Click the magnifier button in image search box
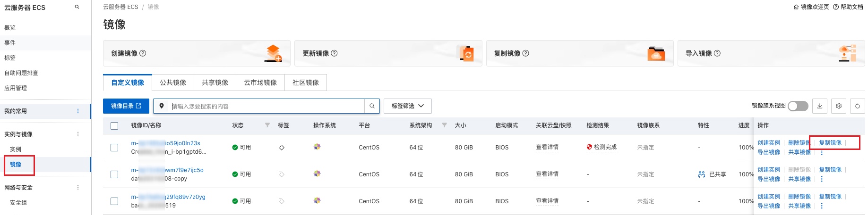This screenshot has width=868, height=215. 372,106
